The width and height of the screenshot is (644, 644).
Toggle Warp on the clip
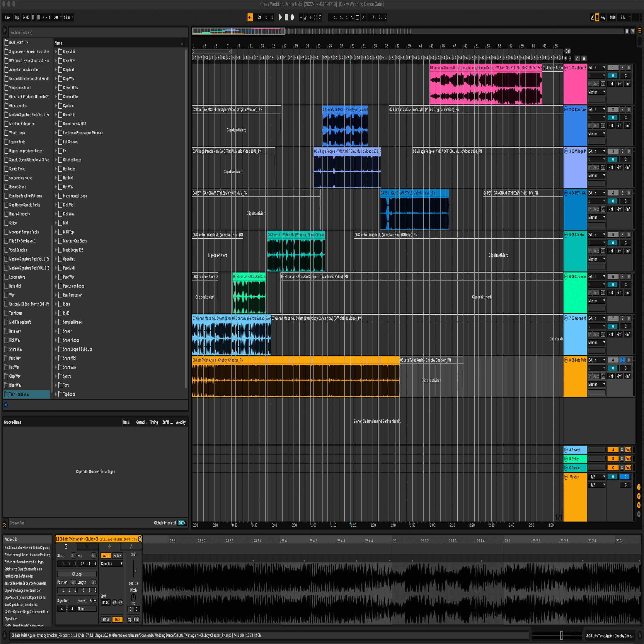[106, 556]
